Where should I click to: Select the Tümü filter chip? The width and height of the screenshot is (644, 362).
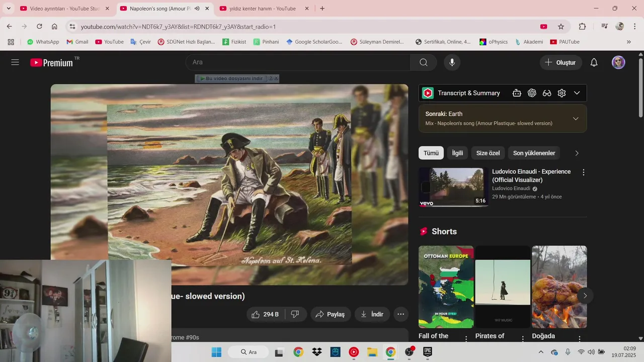pyautogui.click(x=431, y=153)
